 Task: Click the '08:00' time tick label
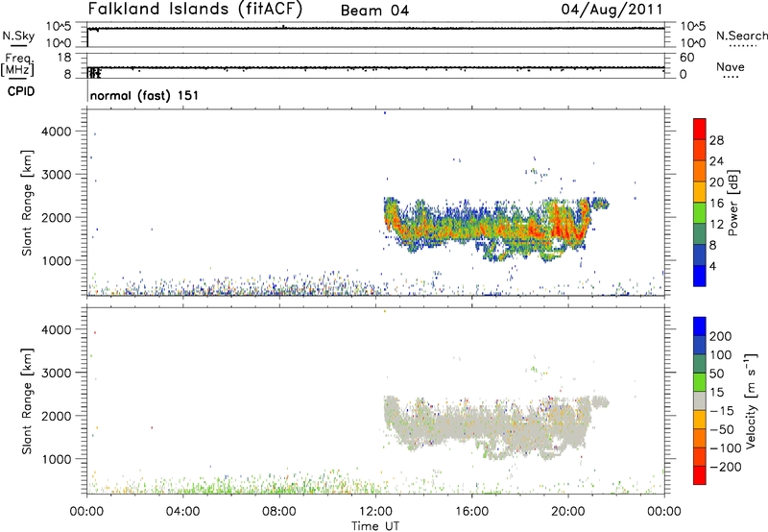[279, 512]
